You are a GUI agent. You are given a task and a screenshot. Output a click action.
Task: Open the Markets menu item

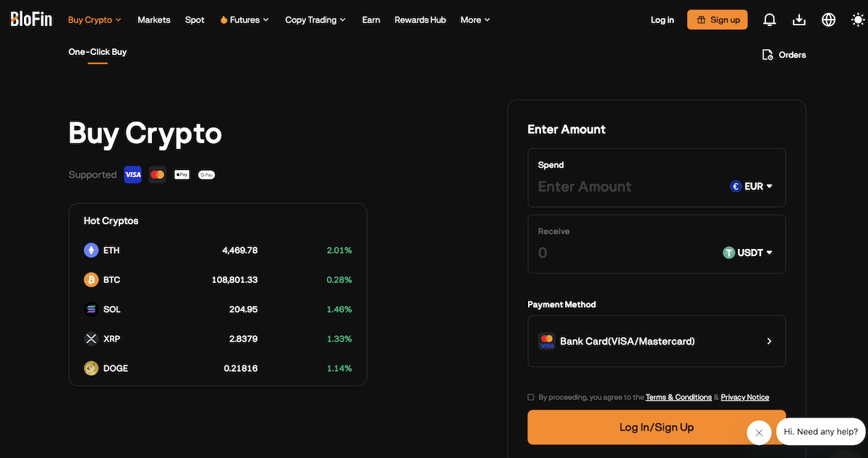[153, 20]
